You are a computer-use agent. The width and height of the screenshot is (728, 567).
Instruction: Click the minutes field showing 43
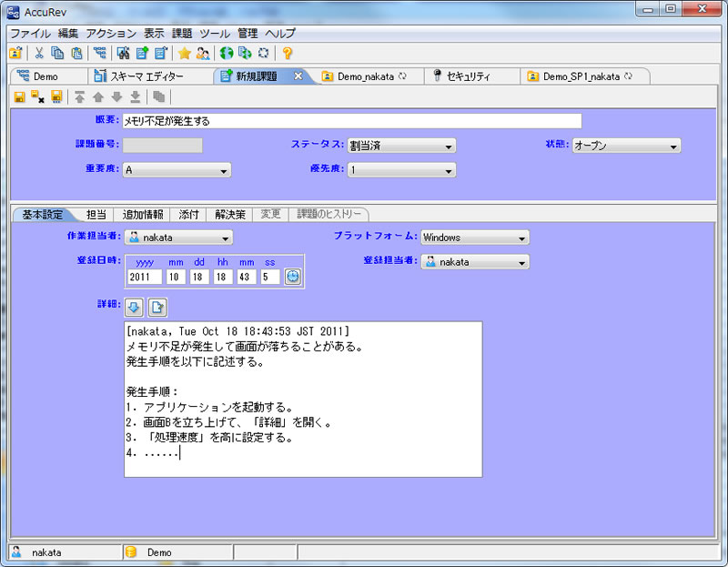247,278
